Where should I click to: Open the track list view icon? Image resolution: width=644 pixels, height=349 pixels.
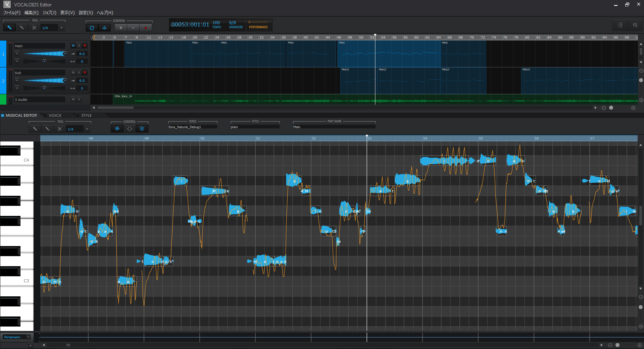(620, 25)
